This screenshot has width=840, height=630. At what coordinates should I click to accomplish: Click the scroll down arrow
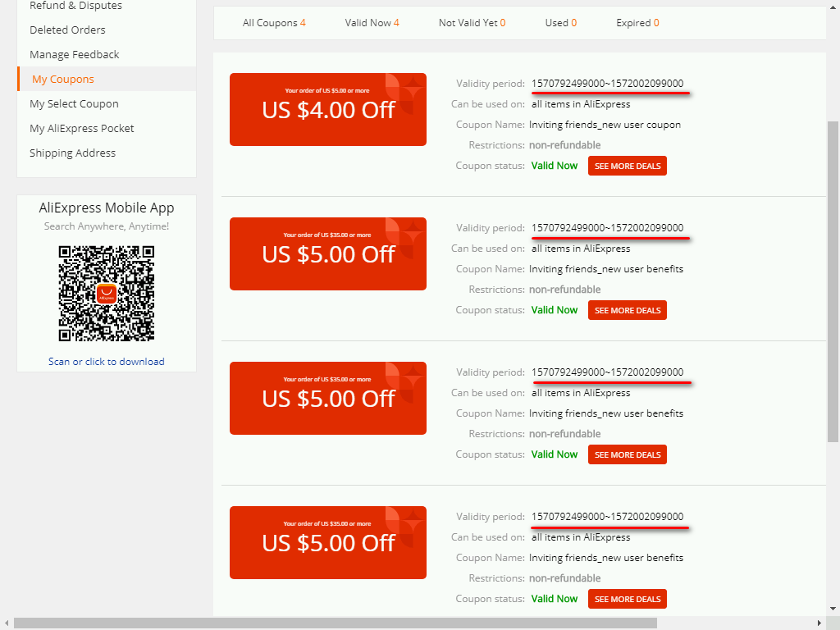833,609
